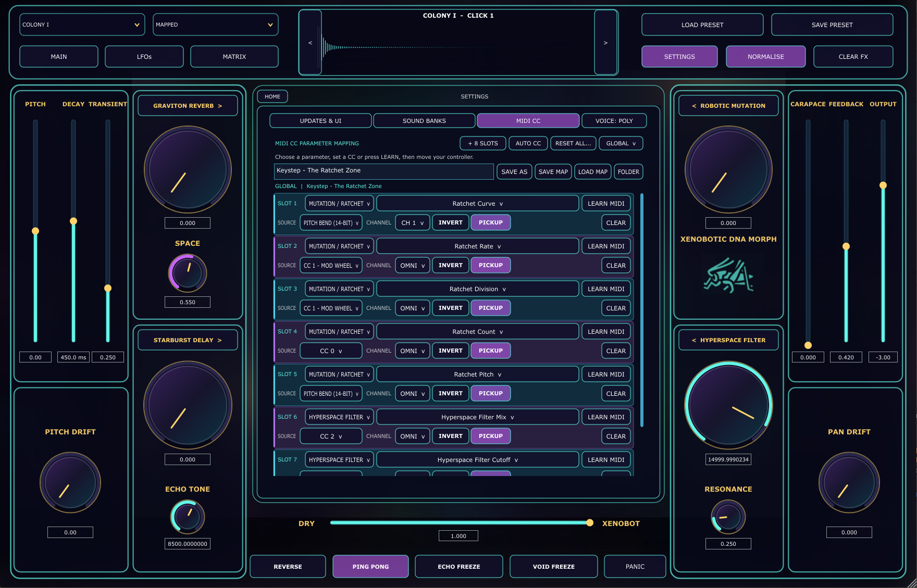Viewport: 917px width, 588px height.
Task: Open Slot 6 Hyperspace Filter category dropdown
Action: tap(339, 417)
